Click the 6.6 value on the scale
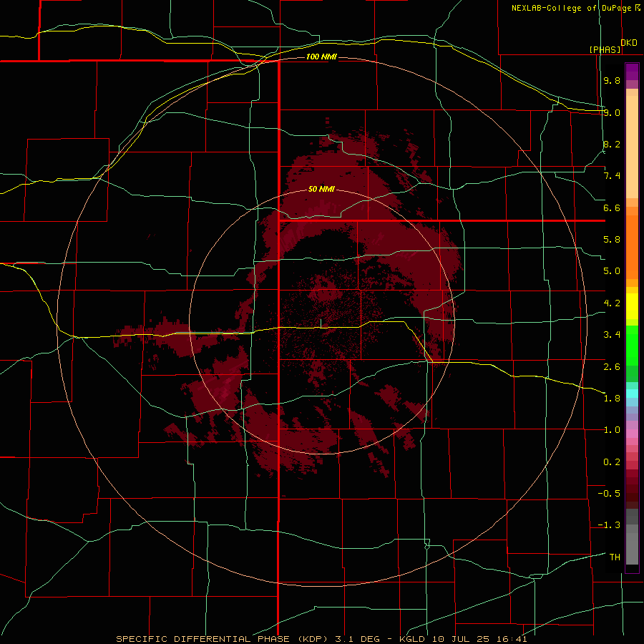644x644 pixels. [612, 208]
